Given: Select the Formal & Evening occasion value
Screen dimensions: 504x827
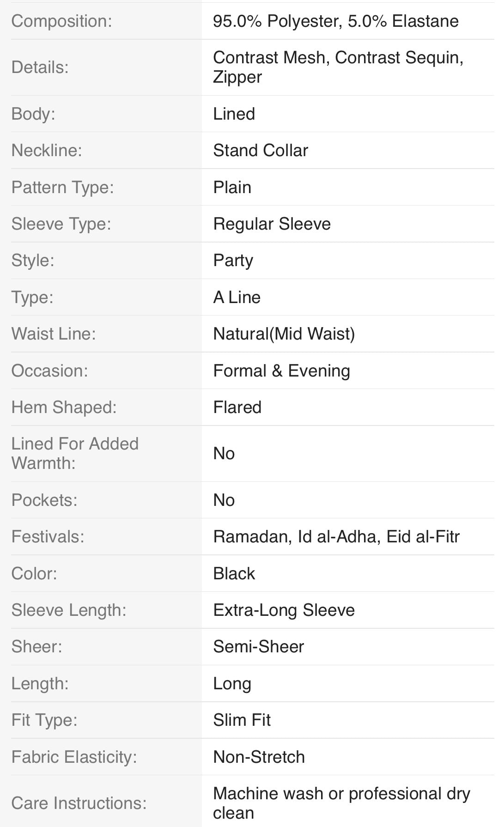Looking at the screenshot, I should [x=281, y=371].
